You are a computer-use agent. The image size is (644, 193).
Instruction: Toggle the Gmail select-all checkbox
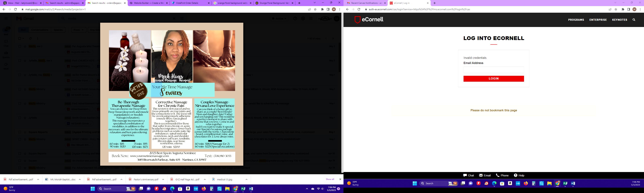pos(20,38)
